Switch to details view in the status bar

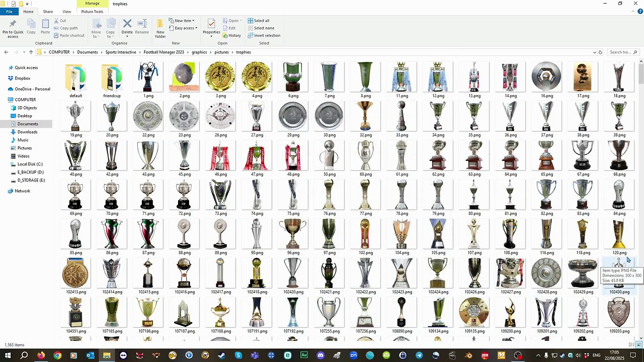tap(632, 344)
